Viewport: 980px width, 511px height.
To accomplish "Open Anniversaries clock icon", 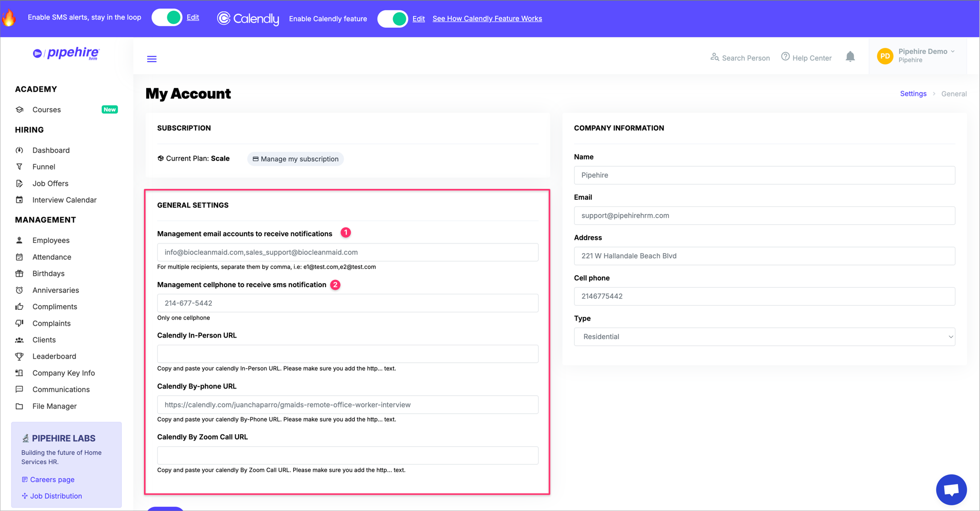I will tap(20, 290).
